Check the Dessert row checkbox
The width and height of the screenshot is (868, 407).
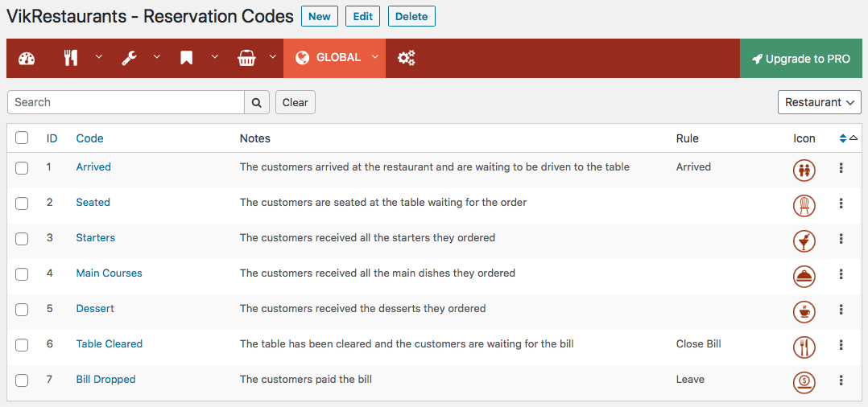tap(22, 310)
